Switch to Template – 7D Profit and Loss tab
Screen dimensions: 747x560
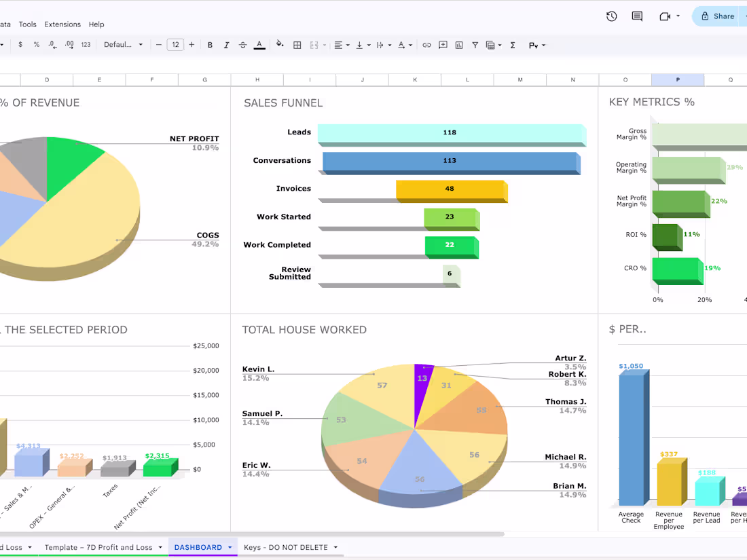click(98, 547)
